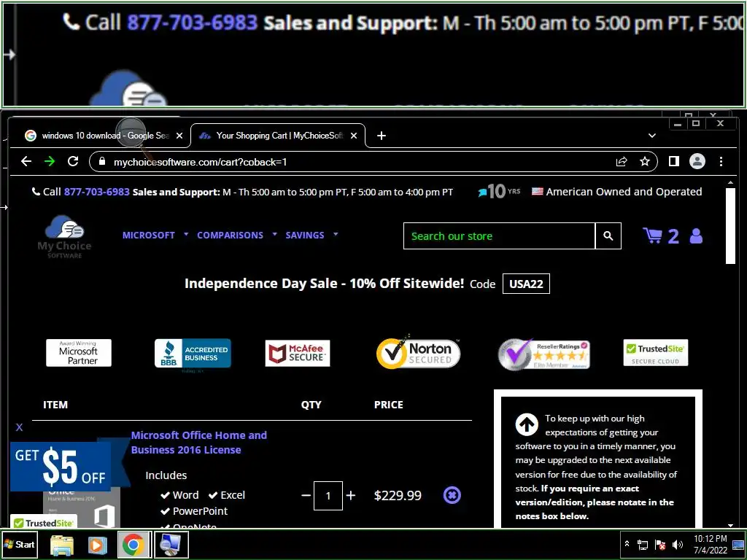Open the Chrome three-dot menu

[721, 161]
